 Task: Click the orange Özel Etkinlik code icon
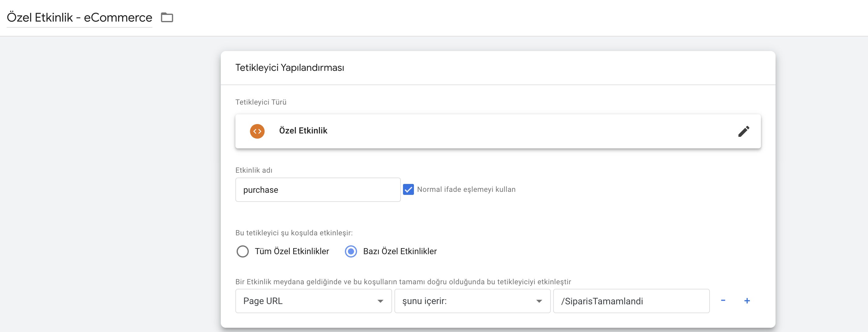coord(257,131)
